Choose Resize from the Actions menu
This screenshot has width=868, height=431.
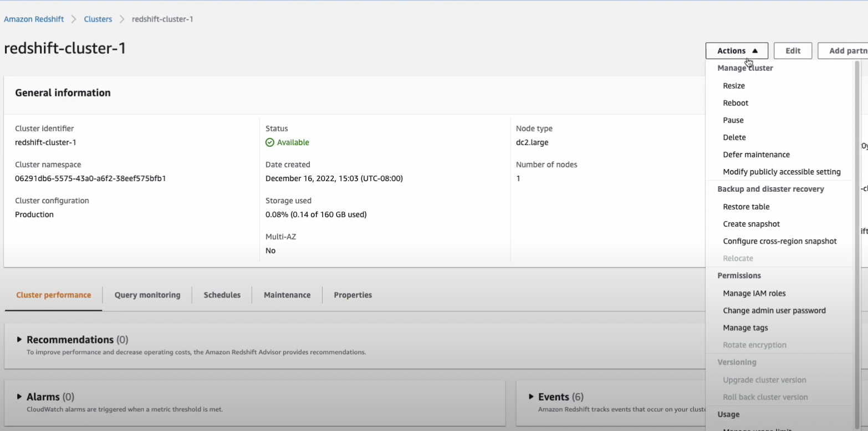coord(734,86)
